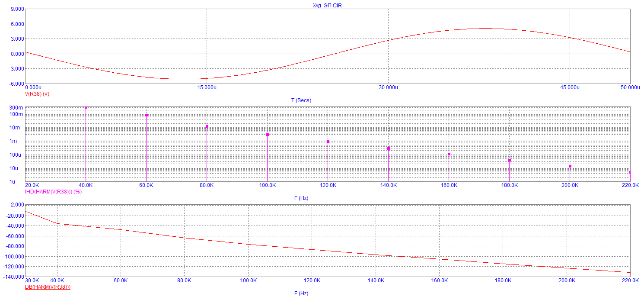Image resolution: width=644 pixels, height=303 pixels.
Task: Click the 60.0K harmonic marker in IHD plot
Action: pyautogui.click(x=147, y=115)
